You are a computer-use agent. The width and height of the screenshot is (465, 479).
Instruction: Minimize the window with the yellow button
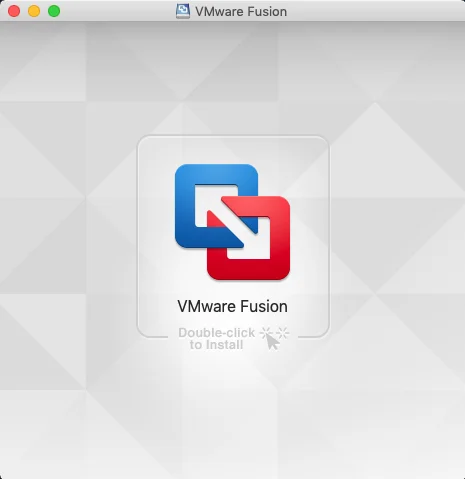(34, 11)
